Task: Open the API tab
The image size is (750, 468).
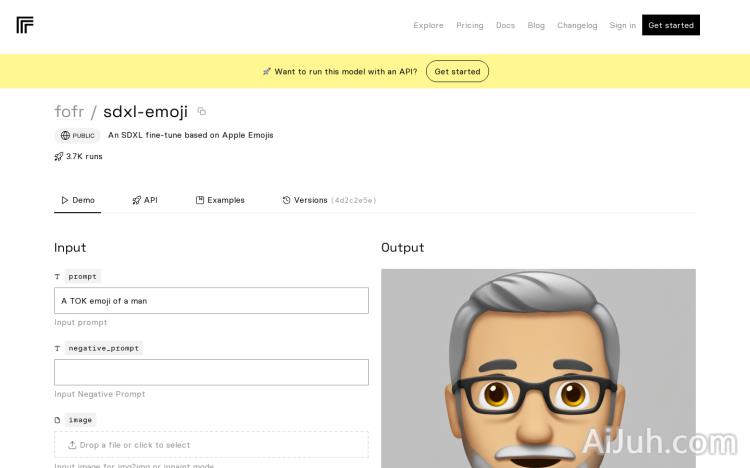Action: [145, 200]
